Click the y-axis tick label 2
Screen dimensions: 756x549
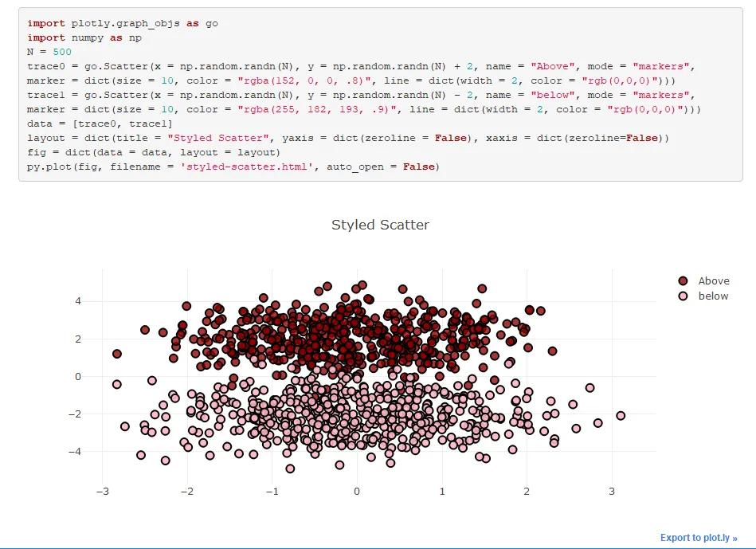(x=78, y=339)
